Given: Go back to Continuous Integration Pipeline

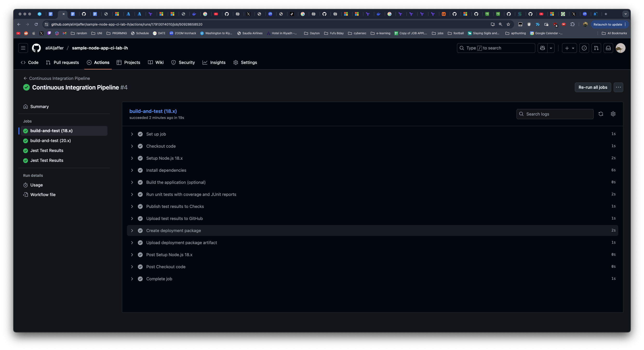Looking at the screenshot, I should click(59, 78).
